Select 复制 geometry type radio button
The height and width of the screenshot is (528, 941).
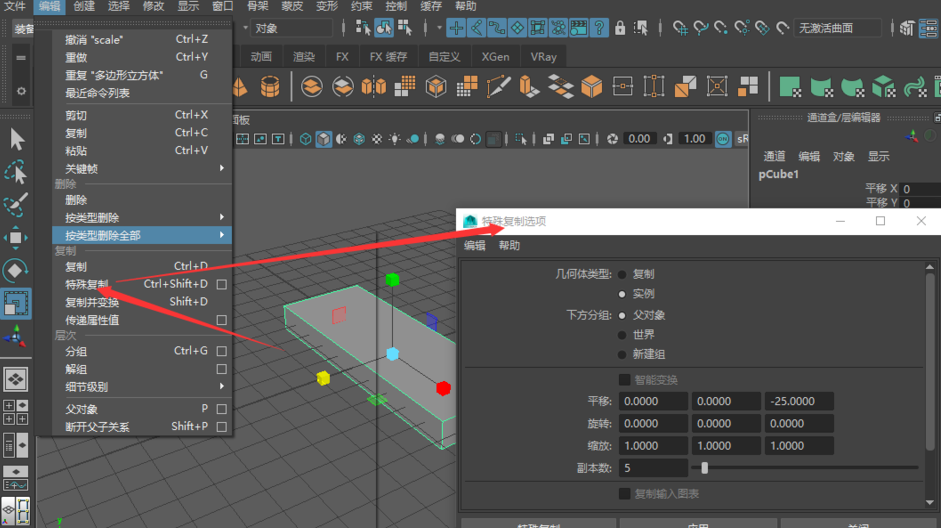coord(622,275)
